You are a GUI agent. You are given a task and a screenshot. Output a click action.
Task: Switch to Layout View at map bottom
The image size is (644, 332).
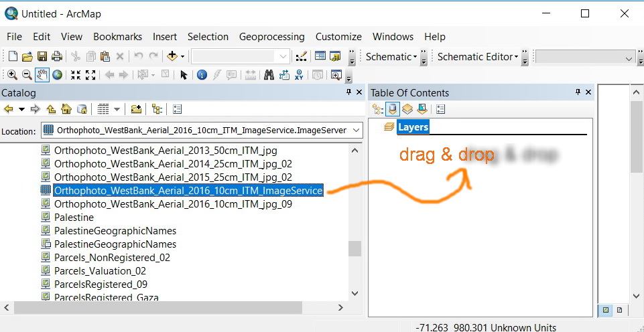click(620, 311)
